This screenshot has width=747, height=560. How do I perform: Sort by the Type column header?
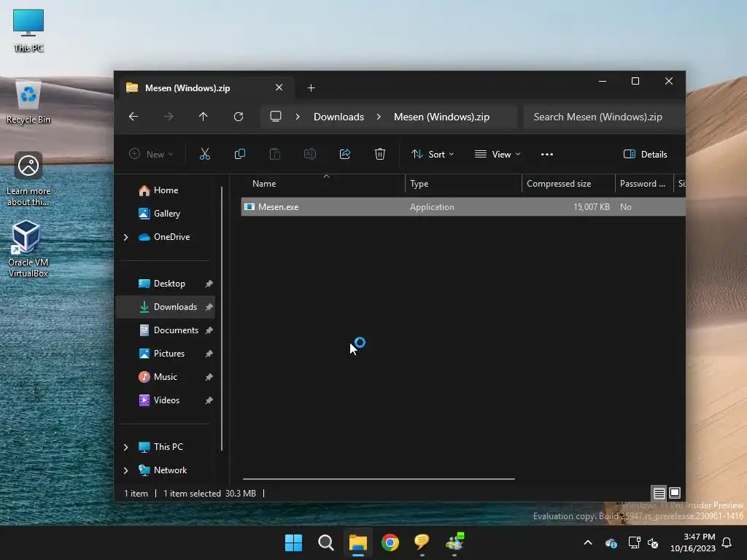(x=463, y=183)
